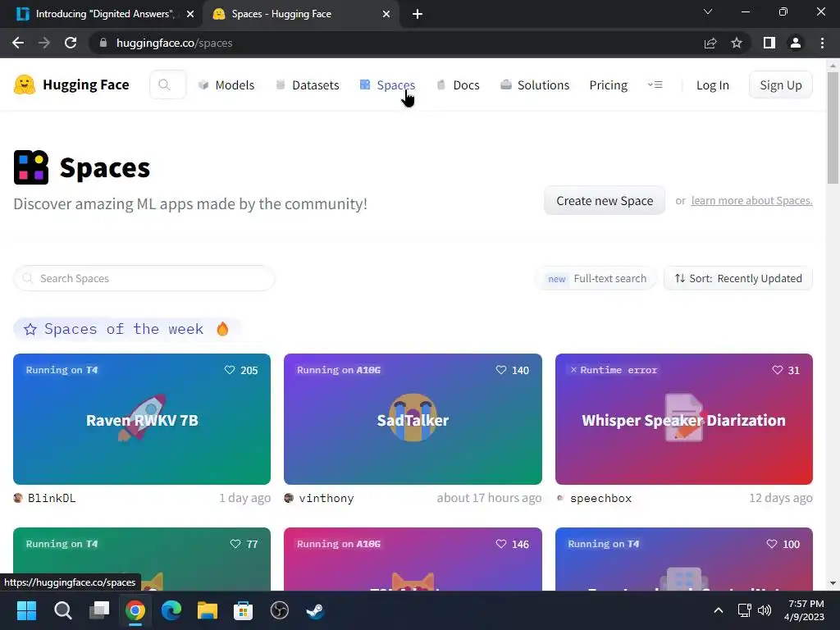Open the Solutions navigation item
The image size is (840, 630).
tap(535, 85)
